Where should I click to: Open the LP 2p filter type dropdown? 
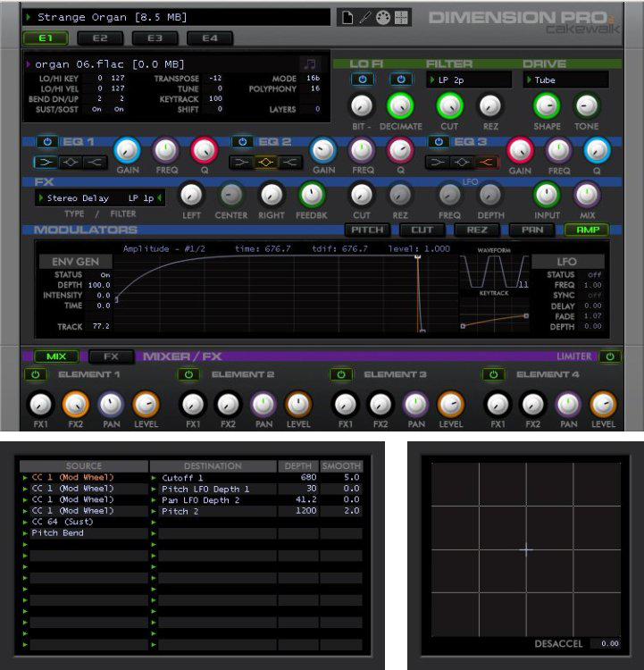pyautogui.click(x=469, y=80)
